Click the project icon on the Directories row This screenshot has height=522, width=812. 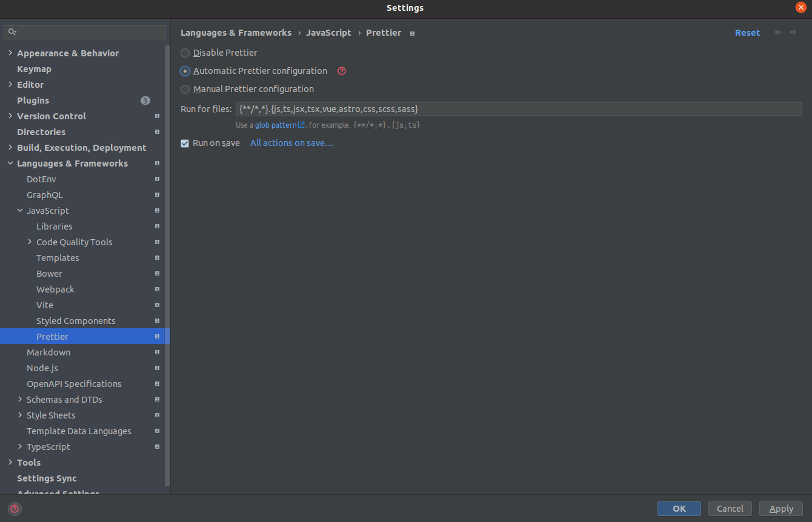tap(157, 132)
